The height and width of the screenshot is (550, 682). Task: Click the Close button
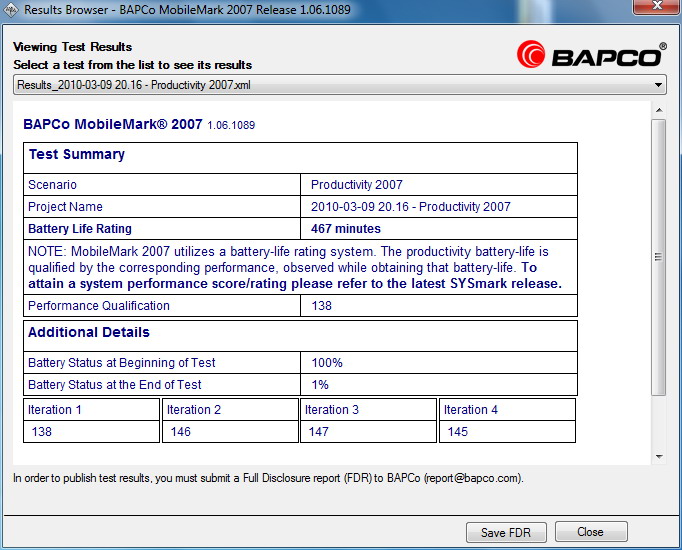tap(591, 532)
